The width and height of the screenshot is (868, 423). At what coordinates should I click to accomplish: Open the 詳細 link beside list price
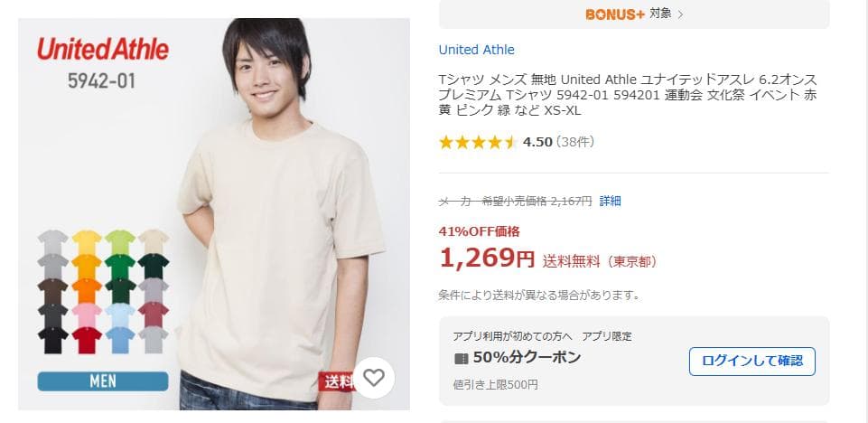click(x=611, y=201)
